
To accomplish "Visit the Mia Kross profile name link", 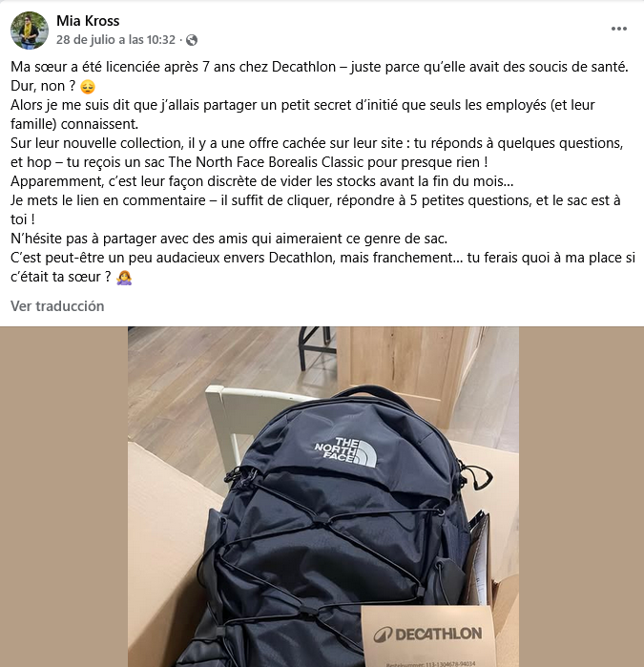I will pos(88,20).
